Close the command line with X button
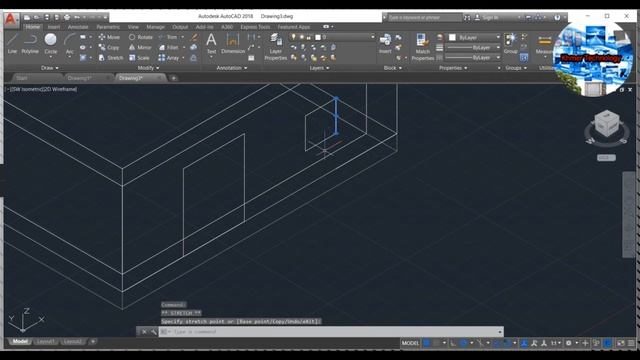The width and height of the screenshot is (640, 360). pyautogui.click(x=144, y=332)
